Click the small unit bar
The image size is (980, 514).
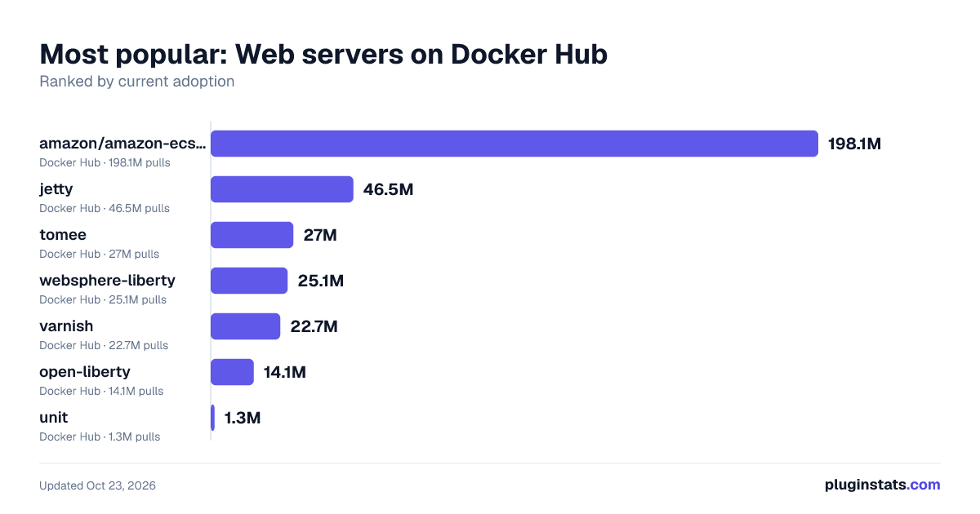coord(212,418)
